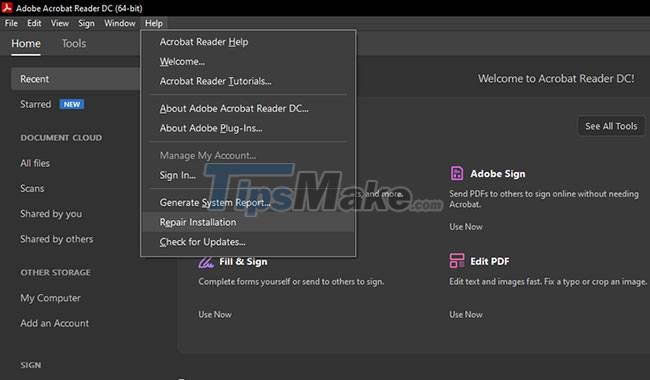This screenshot has height=380, width=650.
Task: Select Recent in the sidebar
Action: (x=75, y=79)
